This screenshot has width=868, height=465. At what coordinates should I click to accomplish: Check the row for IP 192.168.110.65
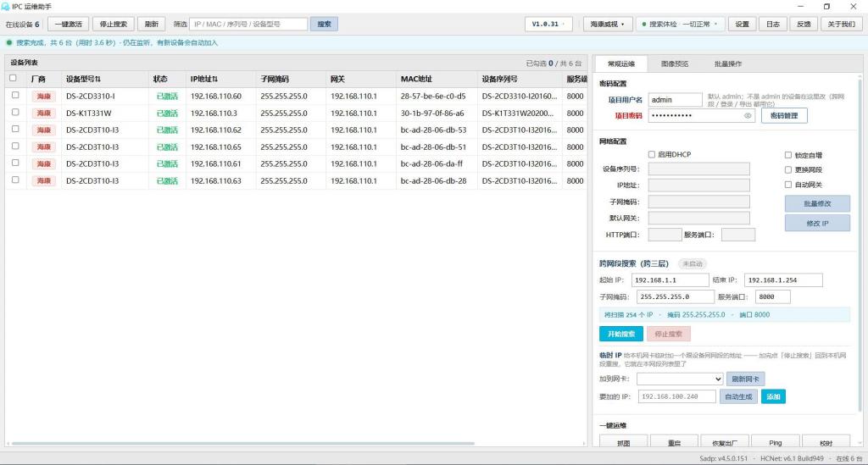click(x=15, y=146)
